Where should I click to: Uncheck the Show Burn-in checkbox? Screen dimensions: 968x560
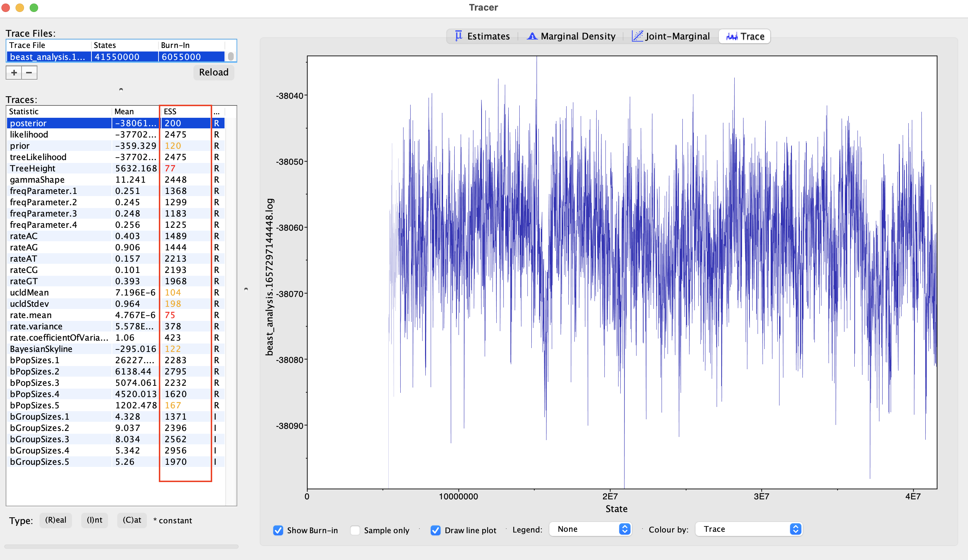pyautogui.click(x=278, y=530)
